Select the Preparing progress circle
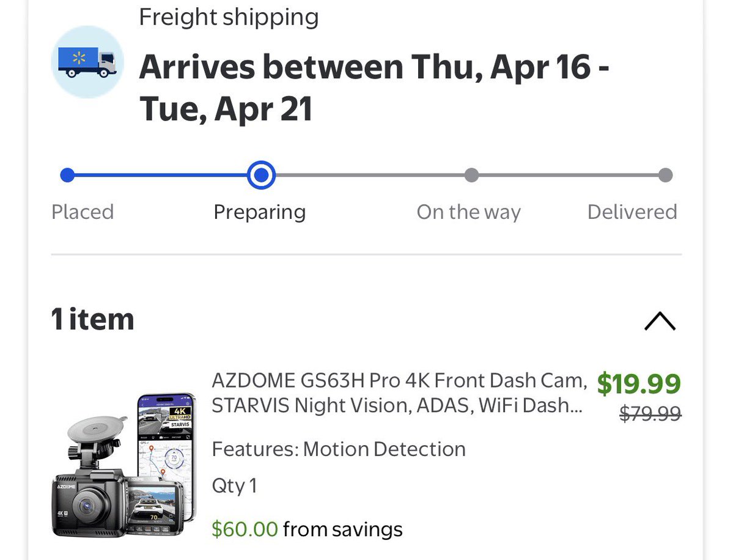This screenshot has height=560, width=733. tap(261, 175)
